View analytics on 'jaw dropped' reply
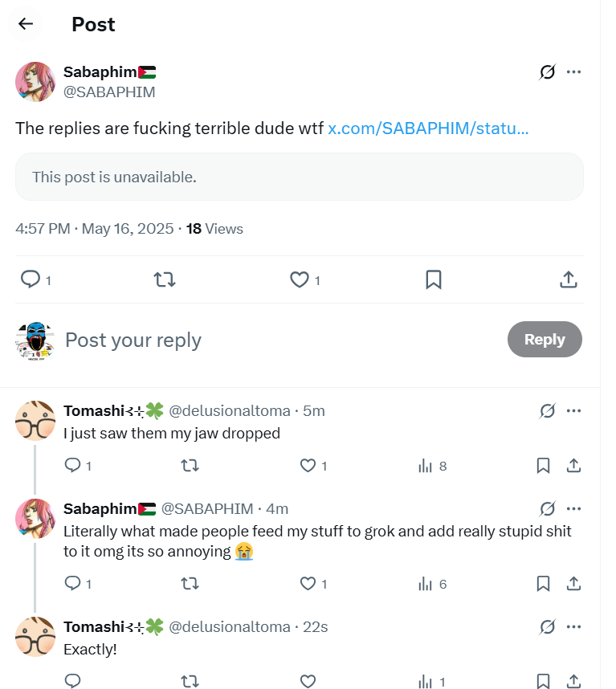Screen dimensions: 616x689 tap(426, 466)
